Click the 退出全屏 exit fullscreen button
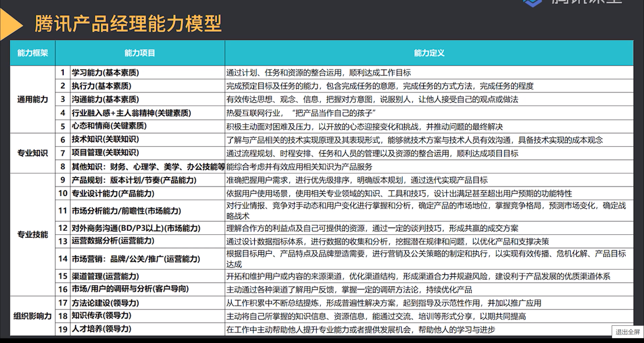This screenshot has height=343, width=644. pos(627,332)
